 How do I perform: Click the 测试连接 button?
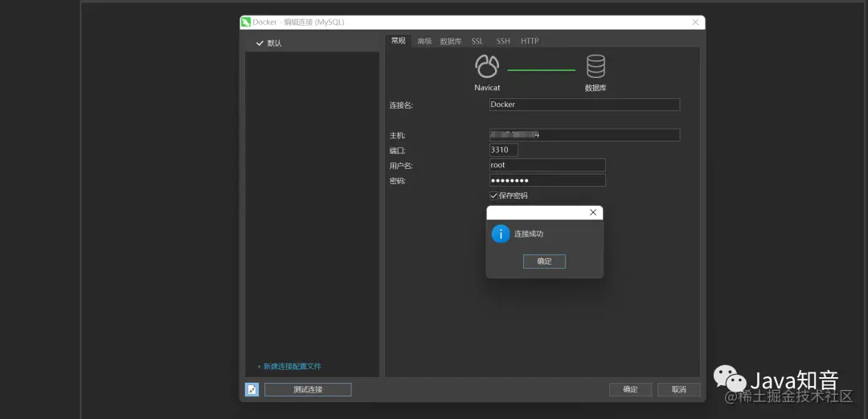pyautogui.click(x=308, y=389)
